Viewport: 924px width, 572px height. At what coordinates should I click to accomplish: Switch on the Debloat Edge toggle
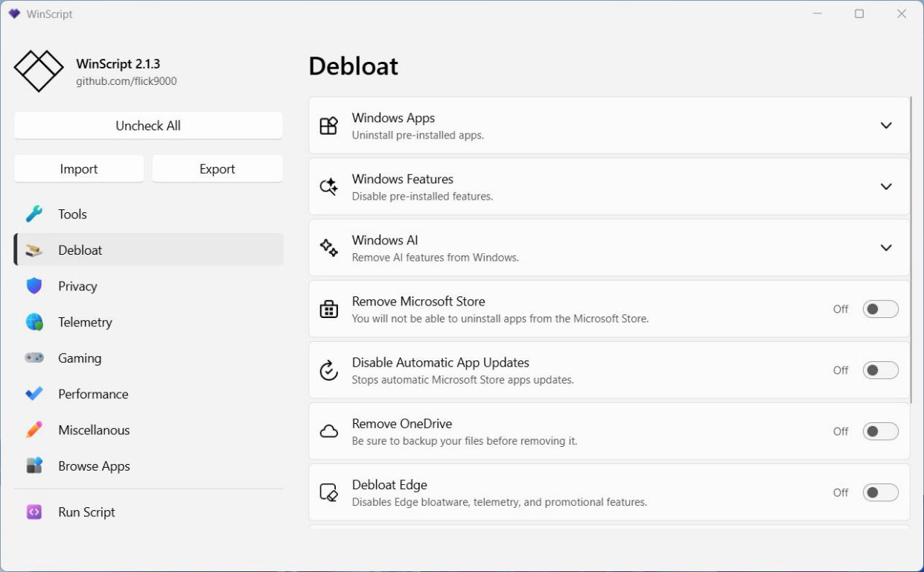880,492
